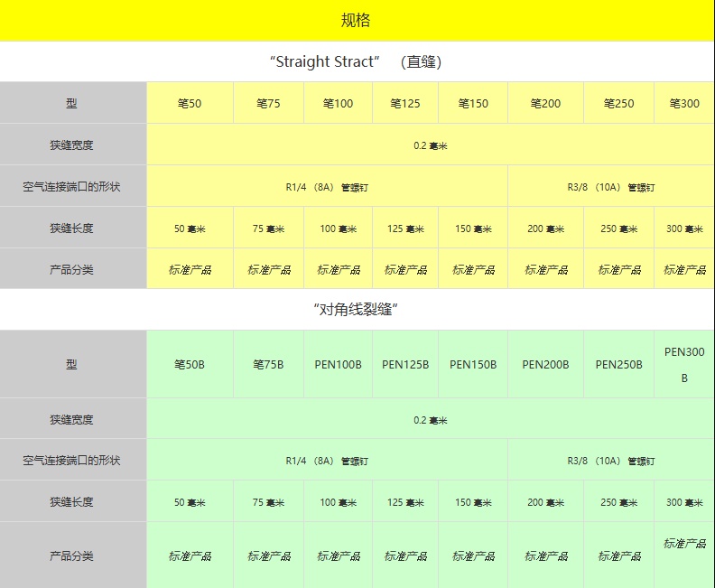Select the 笔250 model cell
The width and height of the screenshot is (715, 588).
[618, 103]
